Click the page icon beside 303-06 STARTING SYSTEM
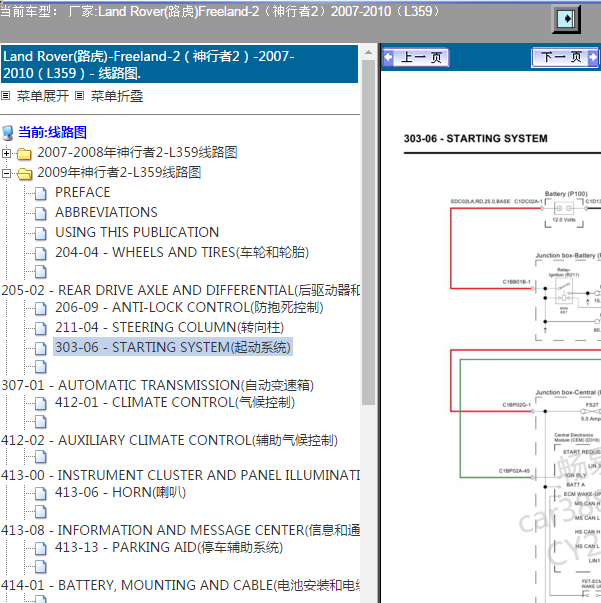 [40, 349]
